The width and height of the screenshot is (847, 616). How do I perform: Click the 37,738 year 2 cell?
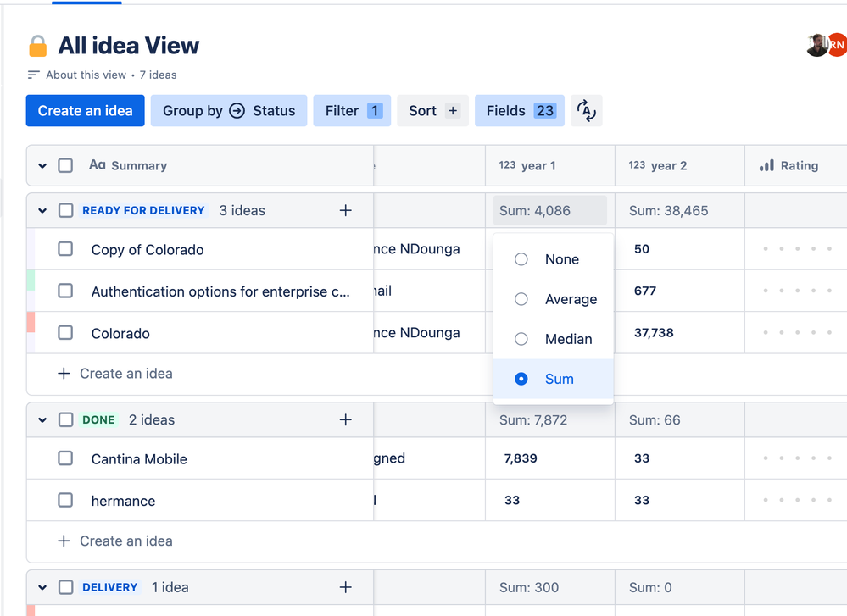tap(679, 332)
